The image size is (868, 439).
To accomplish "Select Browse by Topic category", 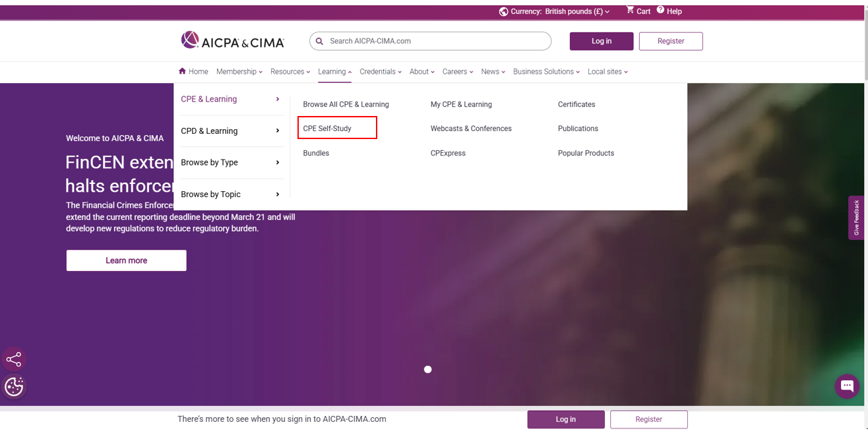I will tap(230, 194).
